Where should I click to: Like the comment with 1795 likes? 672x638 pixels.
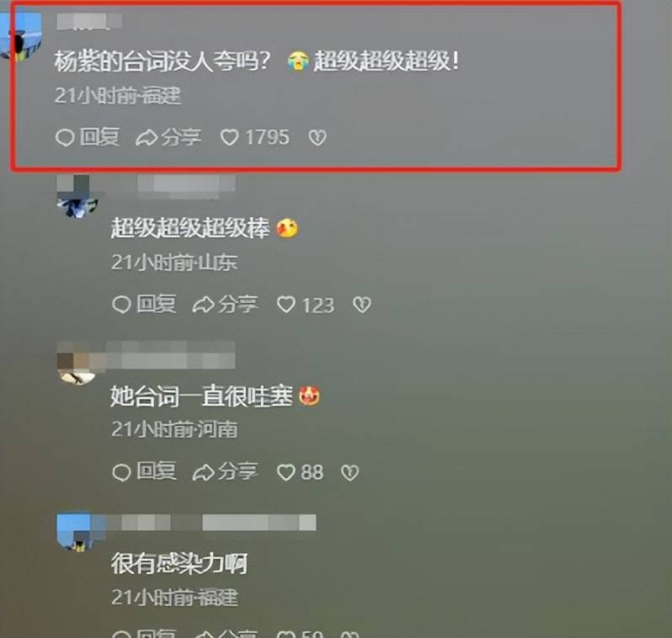tap(254, 137)
